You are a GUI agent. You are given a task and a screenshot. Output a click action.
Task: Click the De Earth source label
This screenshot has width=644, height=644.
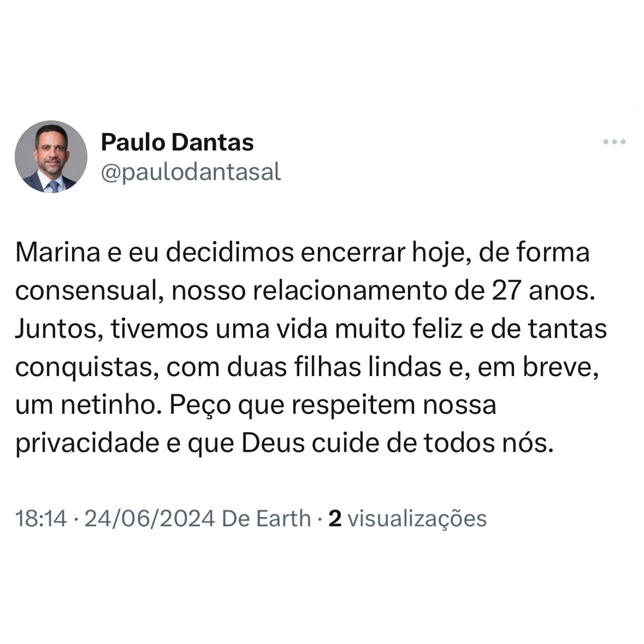[x=267, y=519]
